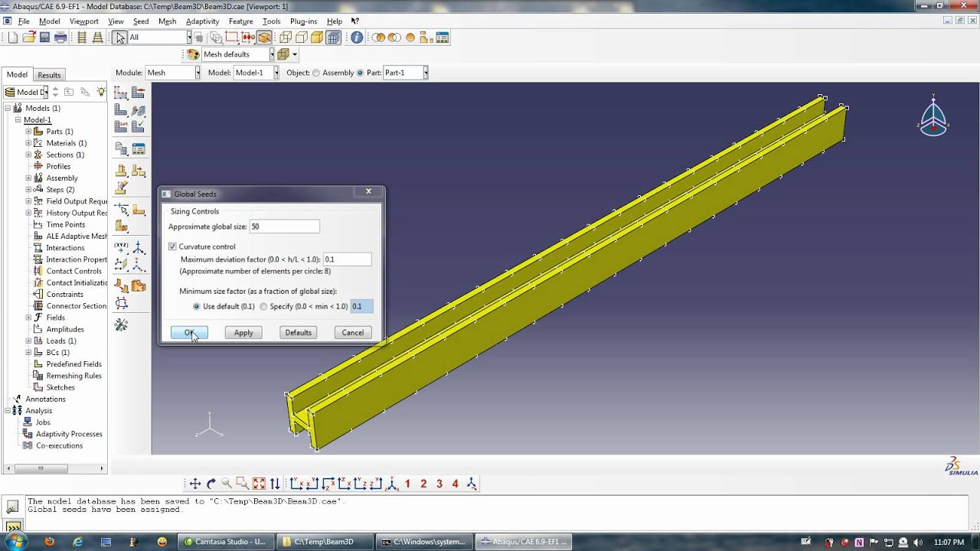Select the Assembly object radio button
The width and height of the screenshot is (980, 551).
click(x=316, y=73)
